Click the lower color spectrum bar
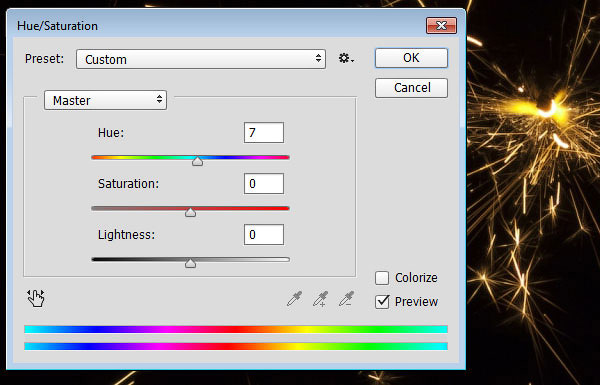The image size is (600, 385). click(236, 346)
